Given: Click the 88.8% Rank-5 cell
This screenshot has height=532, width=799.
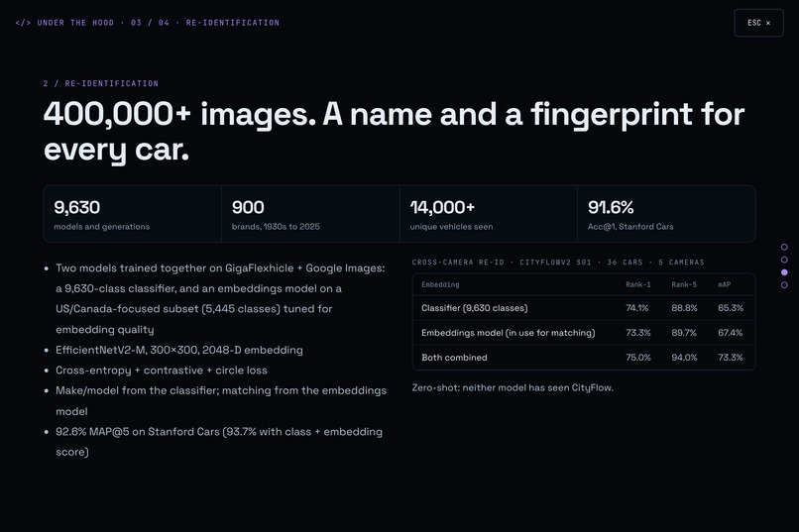Looking at the screenshot, I should (x=684, y=308).
